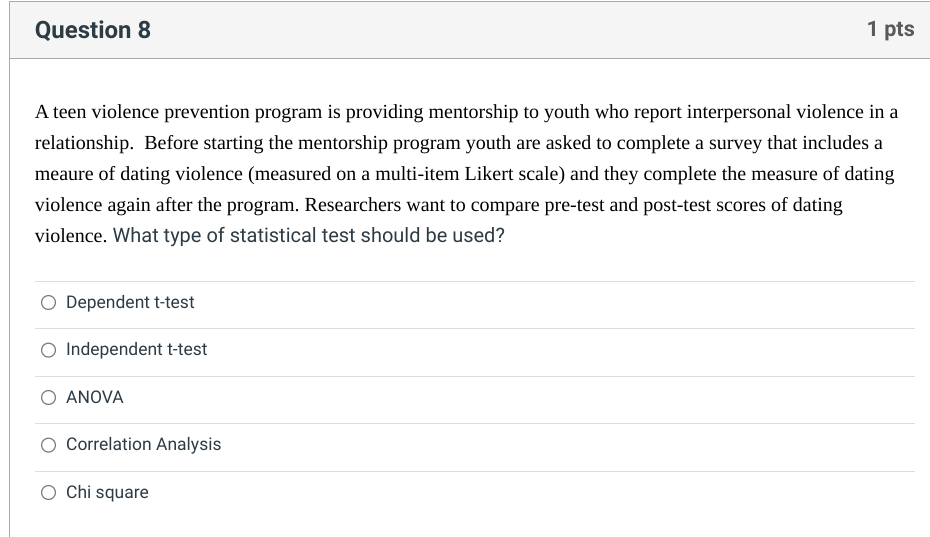The width and height of the screenshot is (930, 537).
Task: Choose the Independent t-test radio button
Action: pos(48,350)
